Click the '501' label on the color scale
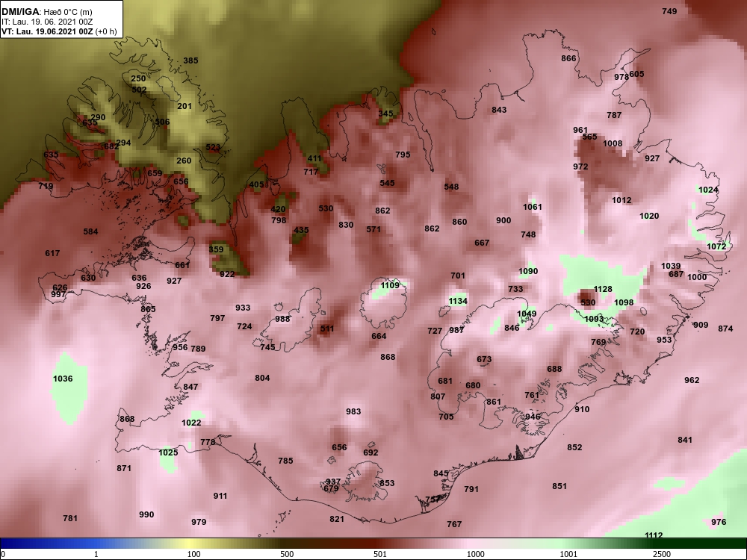 (379, 554)
